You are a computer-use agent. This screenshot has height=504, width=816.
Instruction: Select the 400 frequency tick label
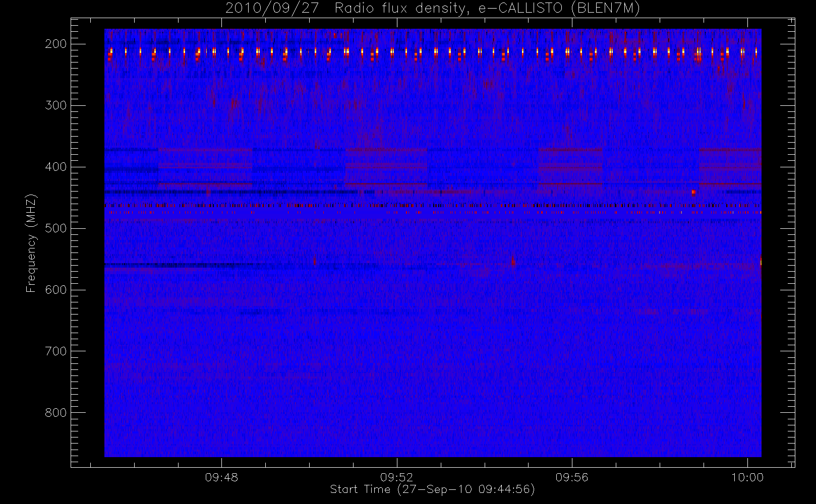(x=56, y=167)
